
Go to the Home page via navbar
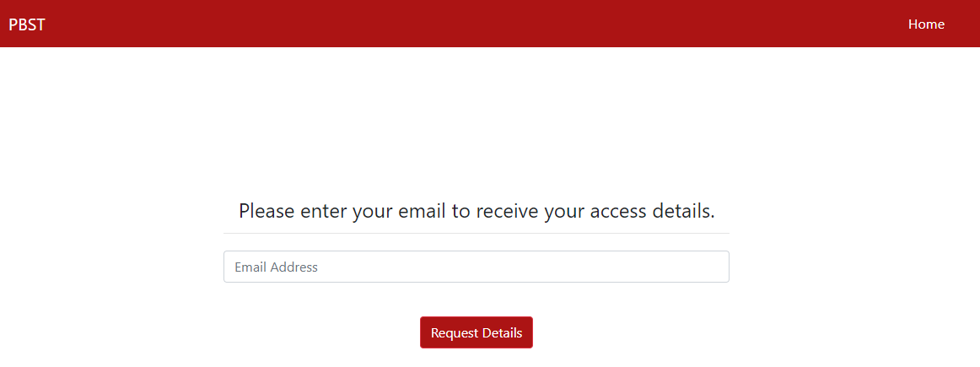click(x=926, y=24)
